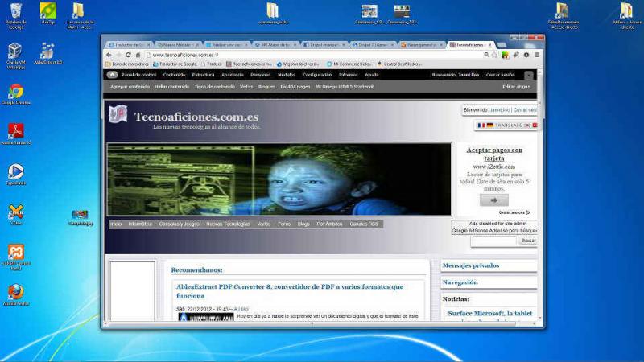Viewport: 644px width, 362px height.
Task: Click the Central de afiliados bookmark
Action: (399, 64)
